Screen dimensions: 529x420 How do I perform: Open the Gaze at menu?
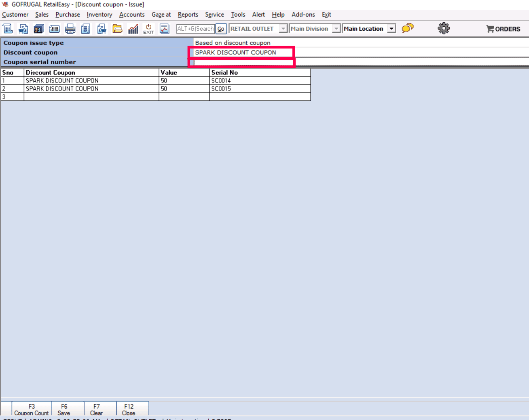[161, 15]
